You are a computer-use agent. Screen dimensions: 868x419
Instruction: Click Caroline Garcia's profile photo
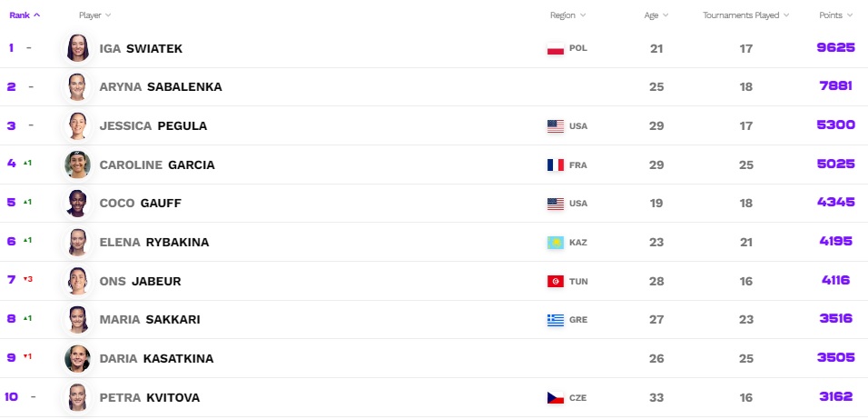pyautogui.click(x=77, y=165)
